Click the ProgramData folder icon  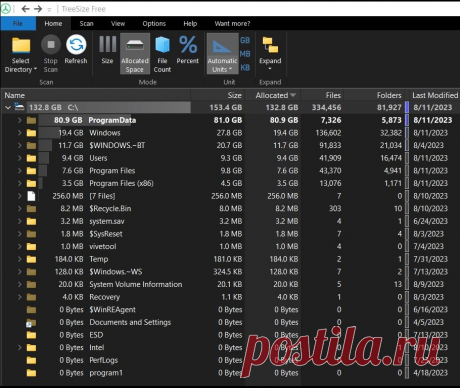[x=31, y=120]
